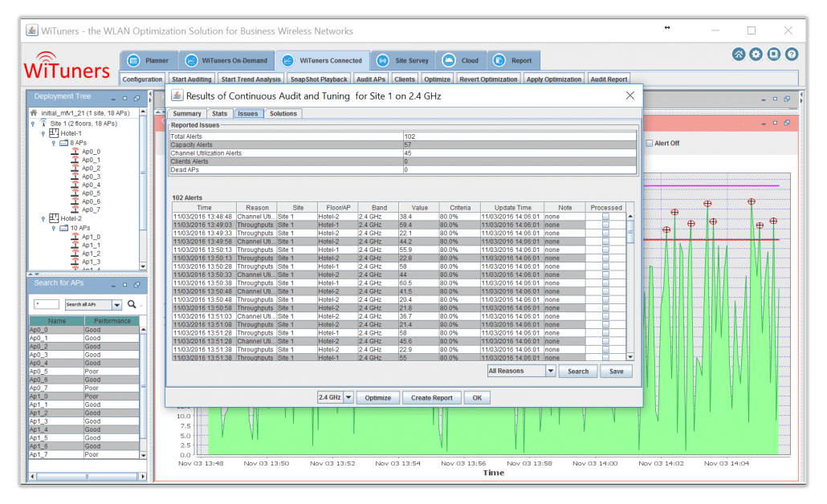827x504 pixels.
Task: Click the antenna icon next to Site 1
Action: click(43, 123)
